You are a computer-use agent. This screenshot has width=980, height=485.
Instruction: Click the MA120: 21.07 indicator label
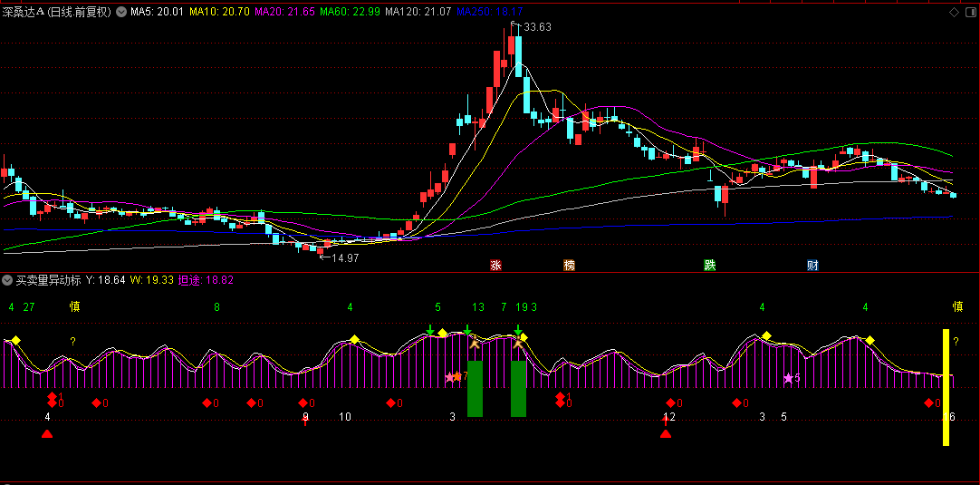click(418, 12)
